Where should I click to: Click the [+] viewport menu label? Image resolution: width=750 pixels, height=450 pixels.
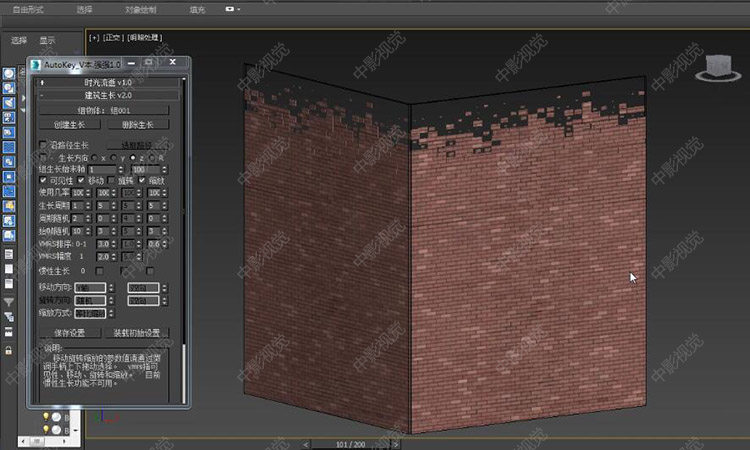click(95, 38)
